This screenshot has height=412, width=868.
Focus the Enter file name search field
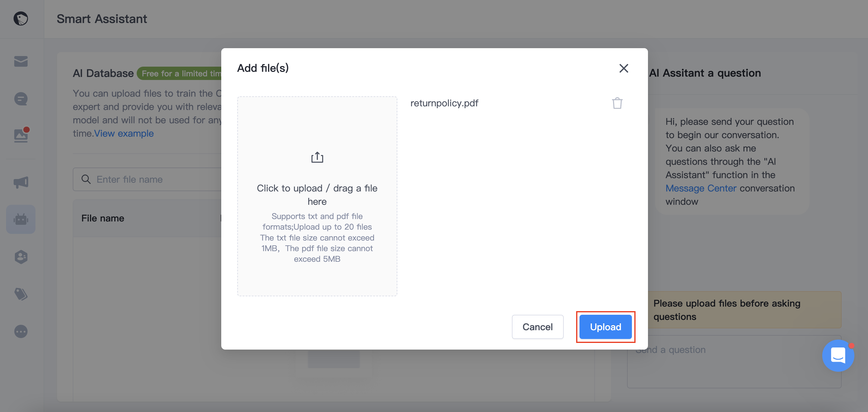click(147, 179)
